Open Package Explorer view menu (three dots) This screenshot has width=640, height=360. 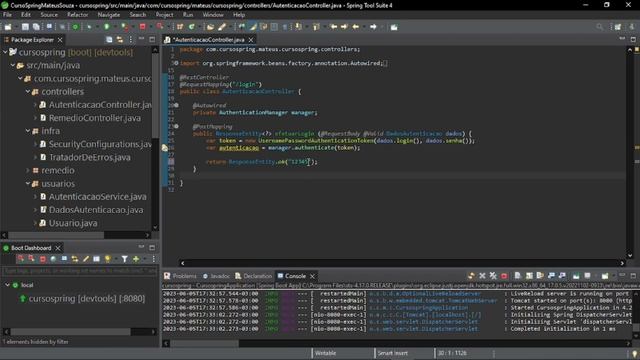131,40
